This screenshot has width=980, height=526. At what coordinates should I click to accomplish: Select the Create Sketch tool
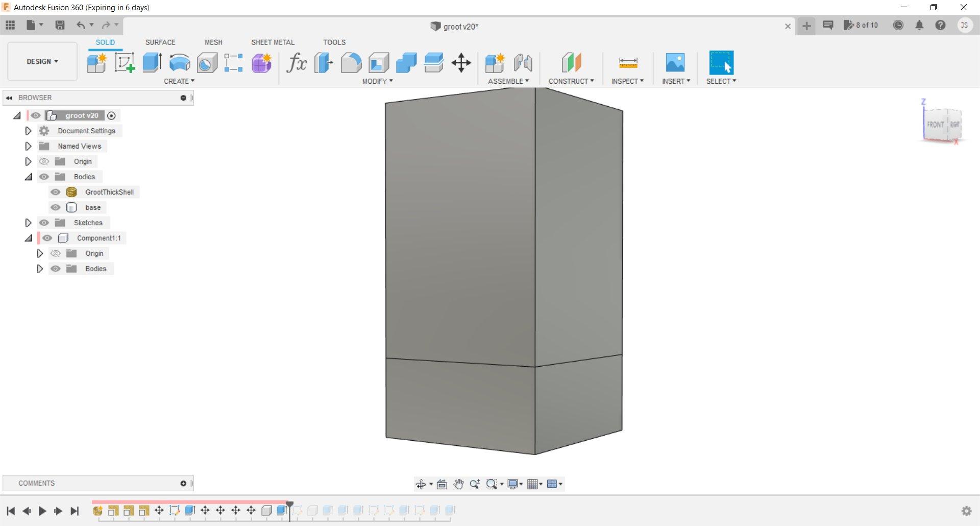124,63
